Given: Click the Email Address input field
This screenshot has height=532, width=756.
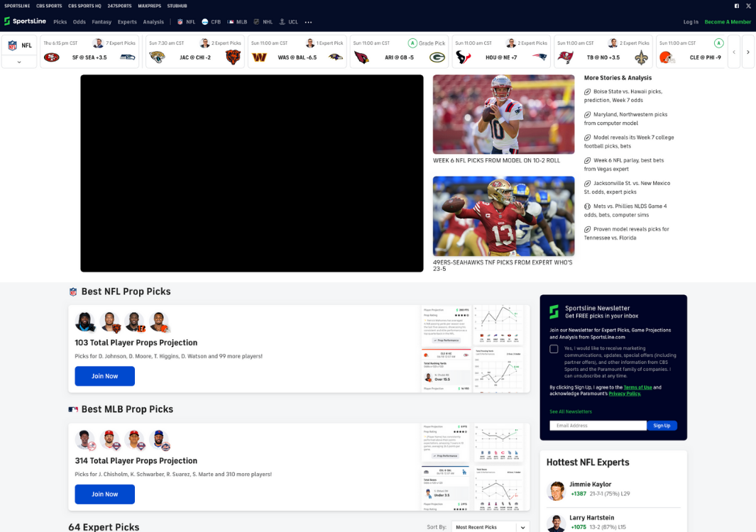Looking at the screenshot, I should click(x=598, y=426).
